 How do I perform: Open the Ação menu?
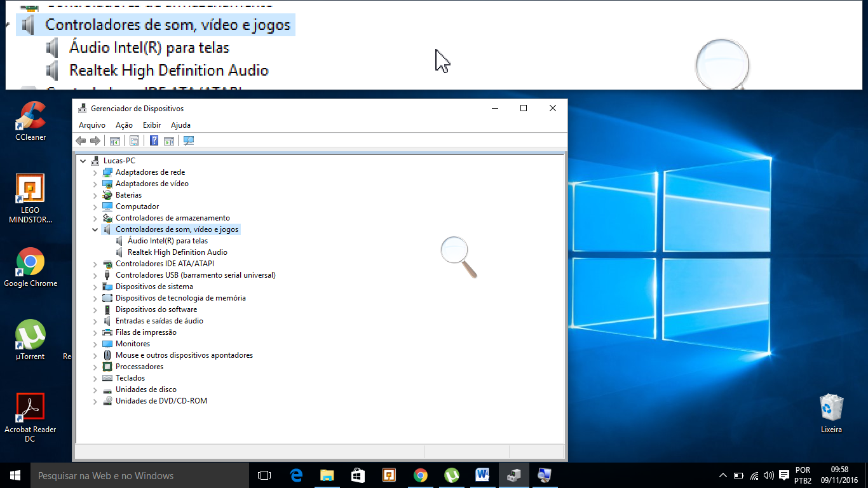pyautogui.click(x=124, y=125)
